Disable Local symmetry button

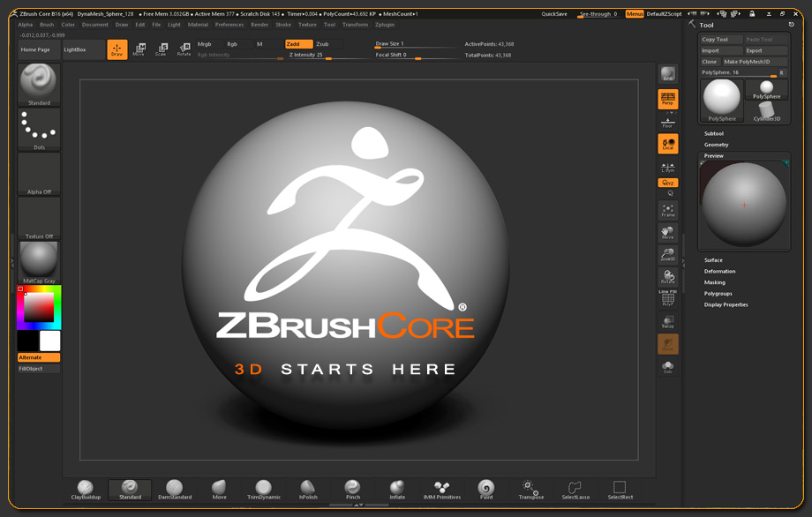[x=668, y=143]
